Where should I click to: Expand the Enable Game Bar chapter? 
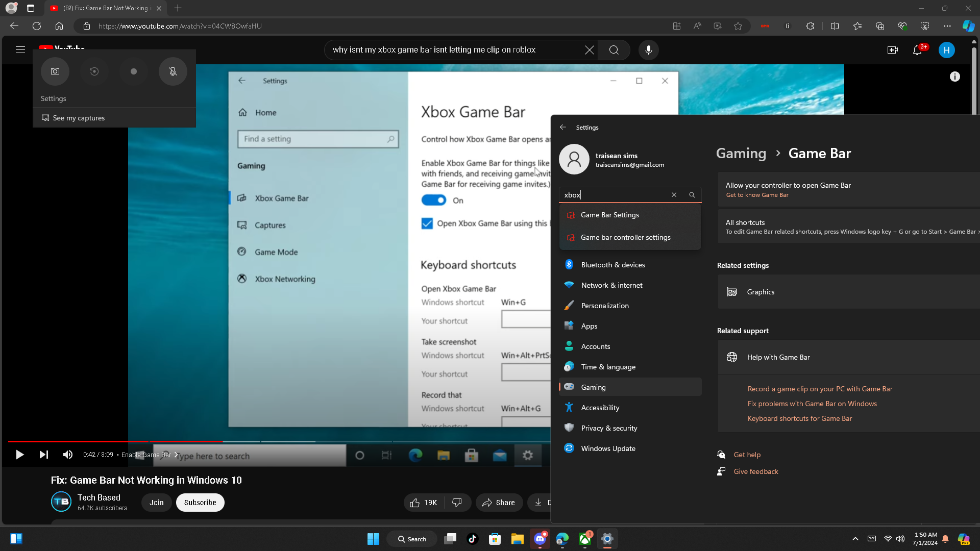tap(150, 455)
